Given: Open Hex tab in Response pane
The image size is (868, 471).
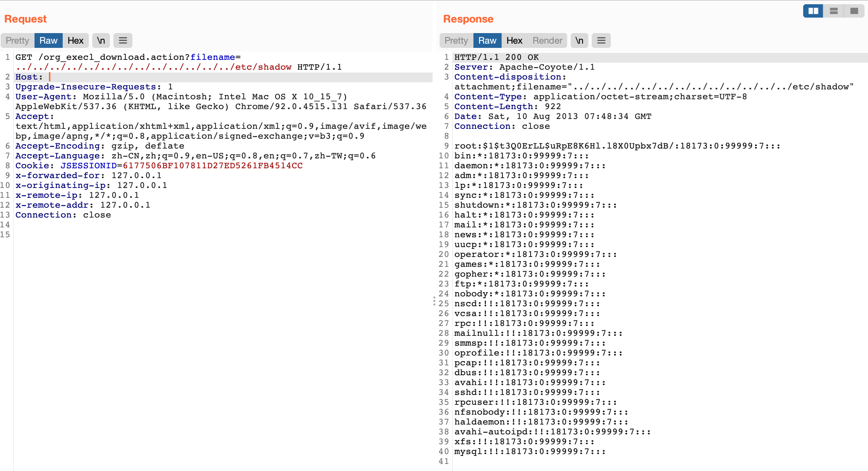Looking at the screenshot, I should 514,40.
